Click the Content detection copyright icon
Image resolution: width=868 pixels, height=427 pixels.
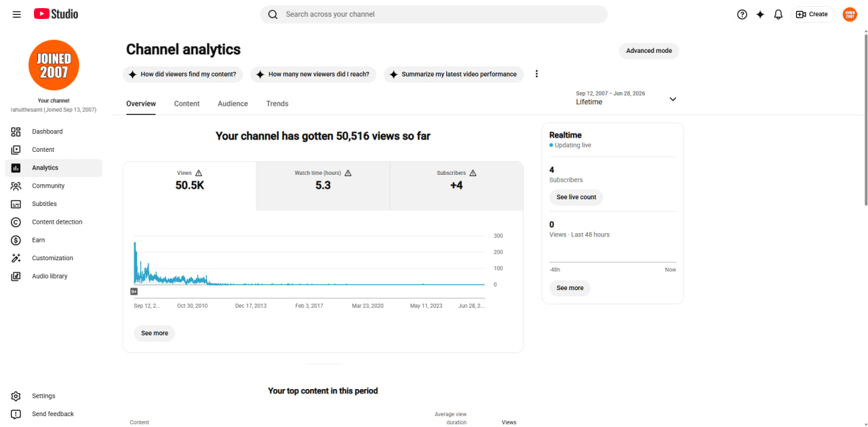coord(16,222)
